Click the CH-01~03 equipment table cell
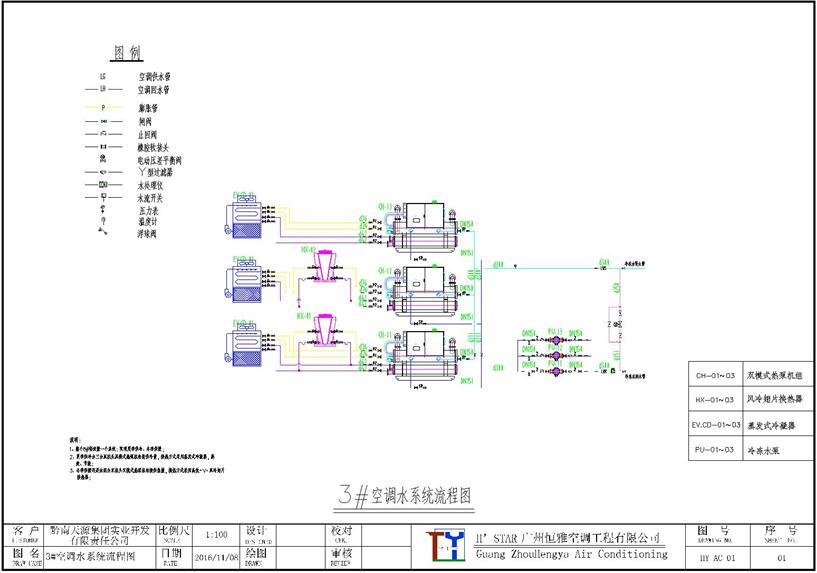 [717, 376]
